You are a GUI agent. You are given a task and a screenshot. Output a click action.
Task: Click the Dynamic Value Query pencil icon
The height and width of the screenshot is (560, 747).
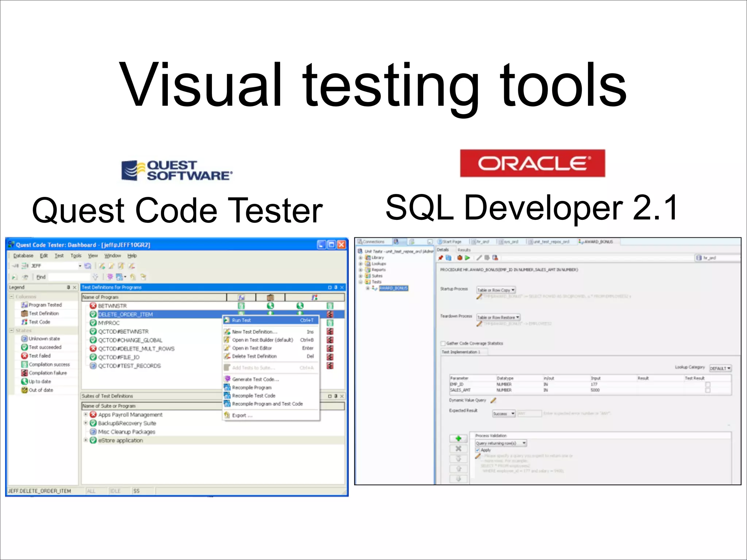coord(493,400)
